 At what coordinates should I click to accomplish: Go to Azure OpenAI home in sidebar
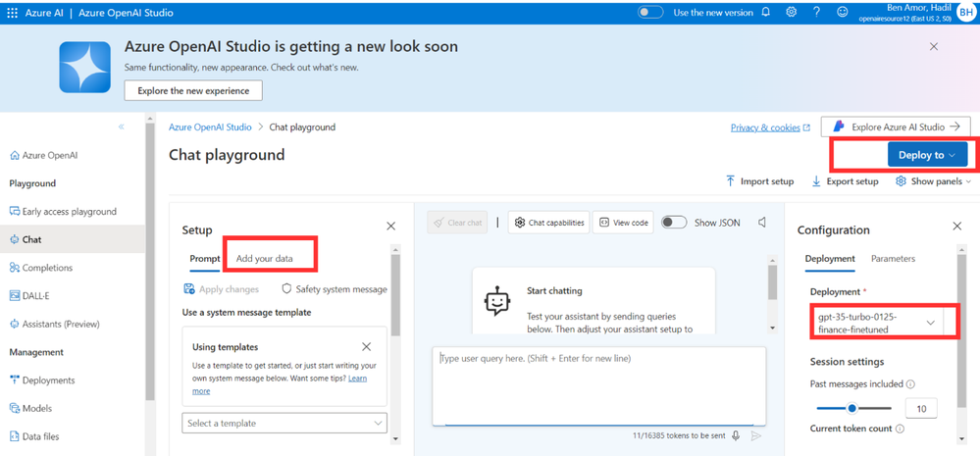44,156
